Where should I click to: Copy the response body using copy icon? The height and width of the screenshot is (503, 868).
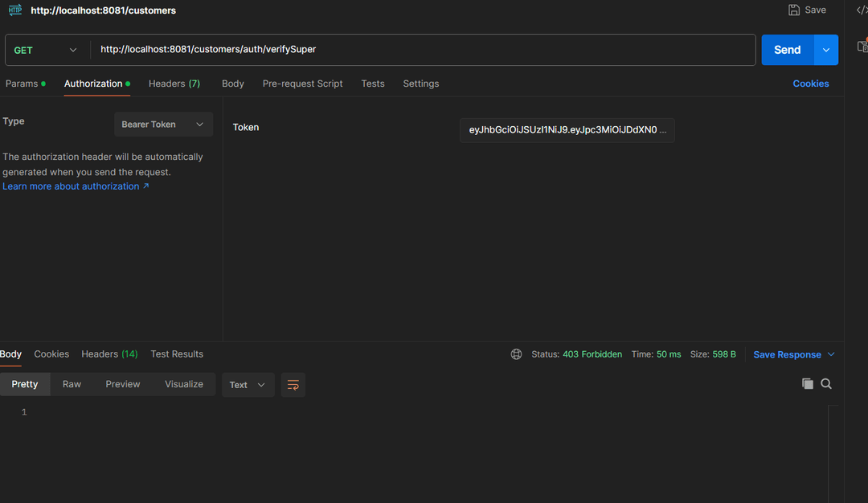click(x=808, y=384)
